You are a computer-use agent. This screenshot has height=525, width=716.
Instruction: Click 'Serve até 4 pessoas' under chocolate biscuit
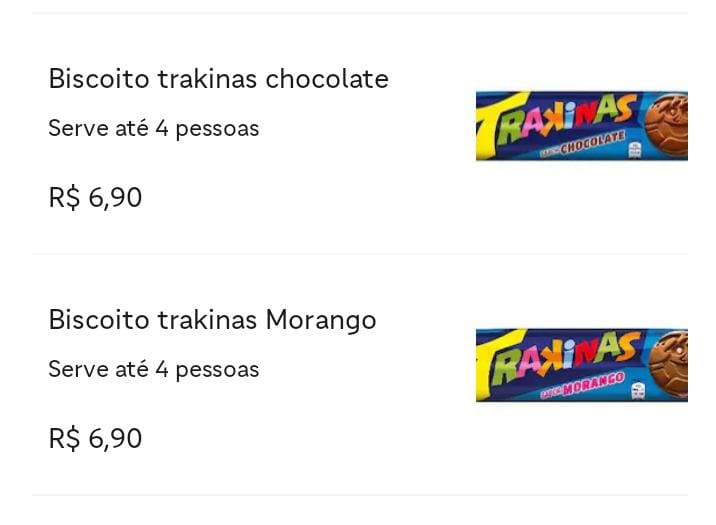tap(153, 128)
